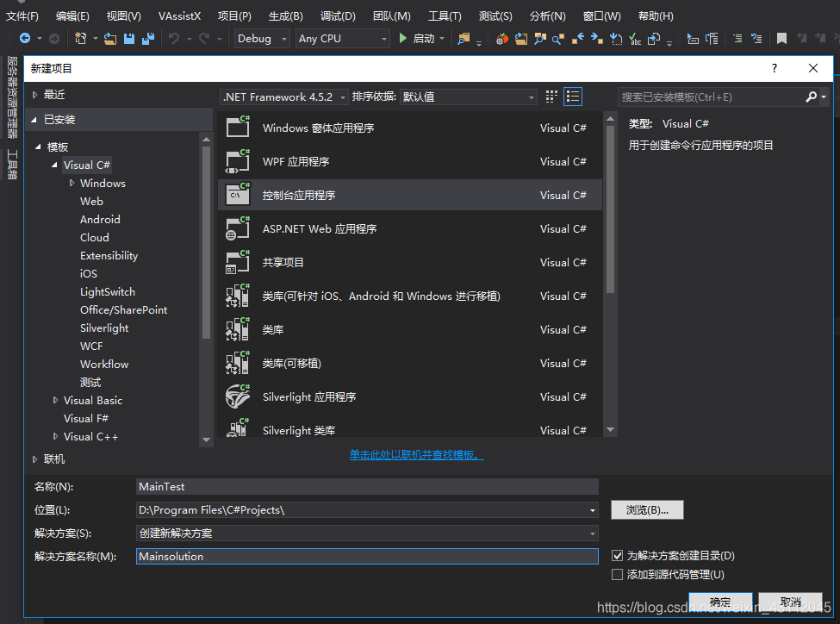Click the green Start debugging arrow
The width and height of the screenshot is (840, 624).
tap(402, 39)
